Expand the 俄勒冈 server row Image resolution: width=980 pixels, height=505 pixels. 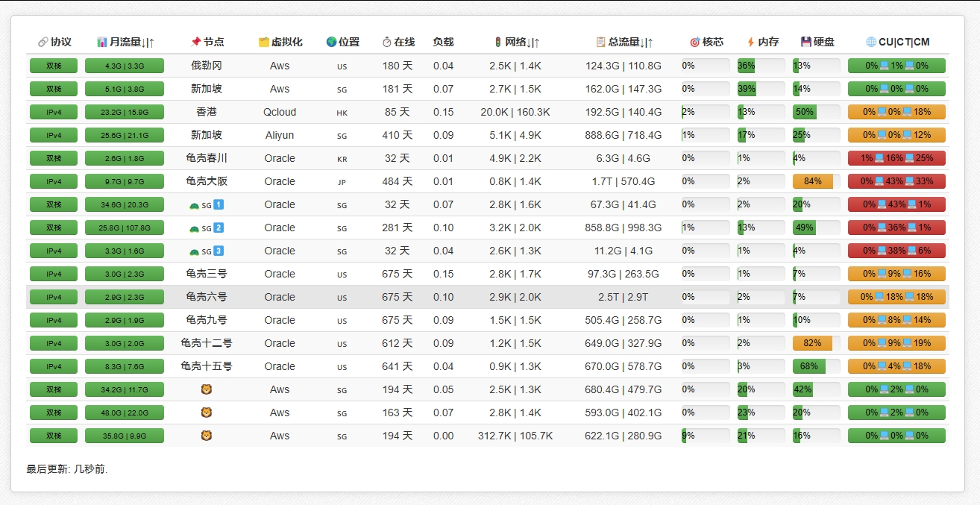[x=207, y=66]
